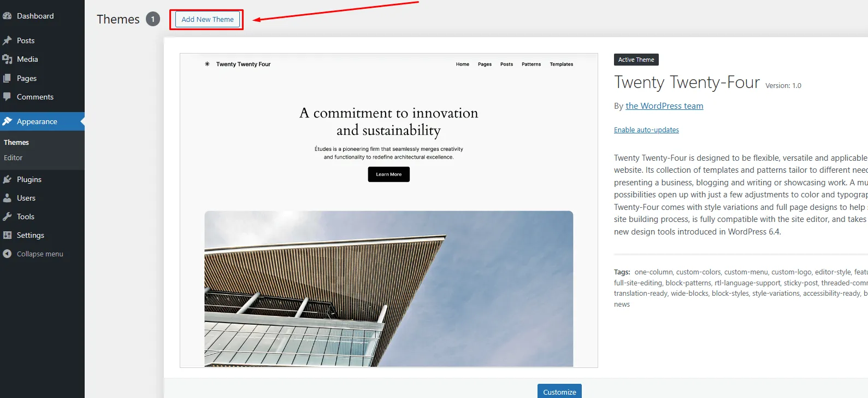The image size is (868, 398).
Task: Enable auto-updates for Twenty Twenty-Four
Action: [646, 130]
